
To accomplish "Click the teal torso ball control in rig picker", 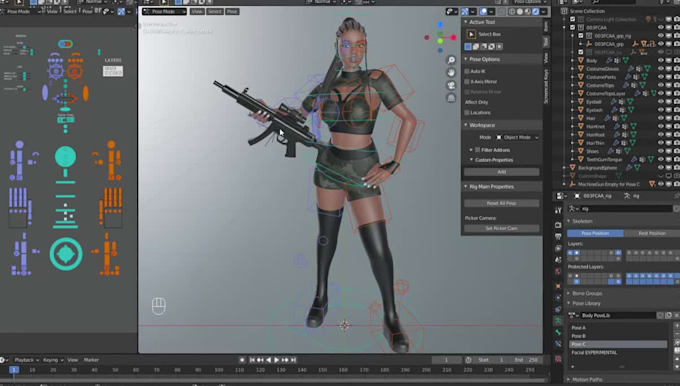I will 65,156.
